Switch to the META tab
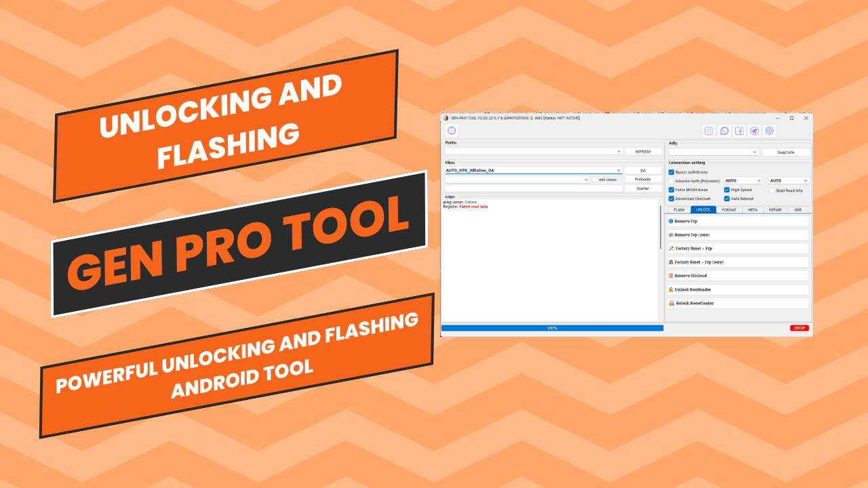This screenshot has height=488, width=868. tap(753, 210)
